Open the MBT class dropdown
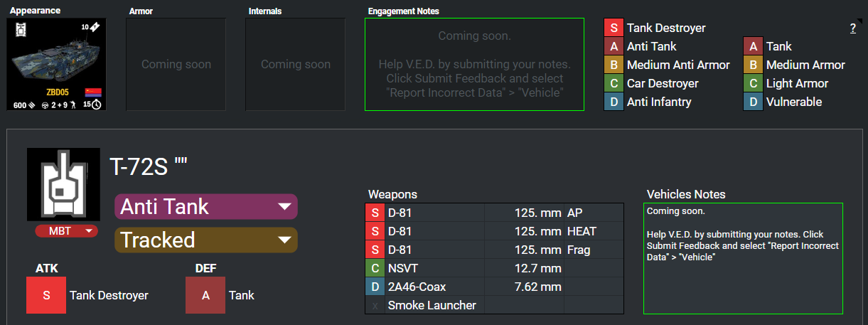Image resolution: width=868 pixels, height=325 pixels. pos(66,230)
